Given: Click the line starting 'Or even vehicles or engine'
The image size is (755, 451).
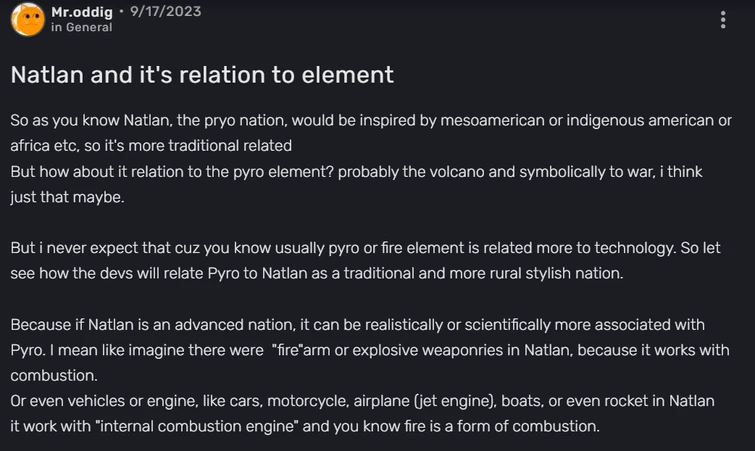Looking at the screenshot, I should pyautogui.click(x=362, y=401).
